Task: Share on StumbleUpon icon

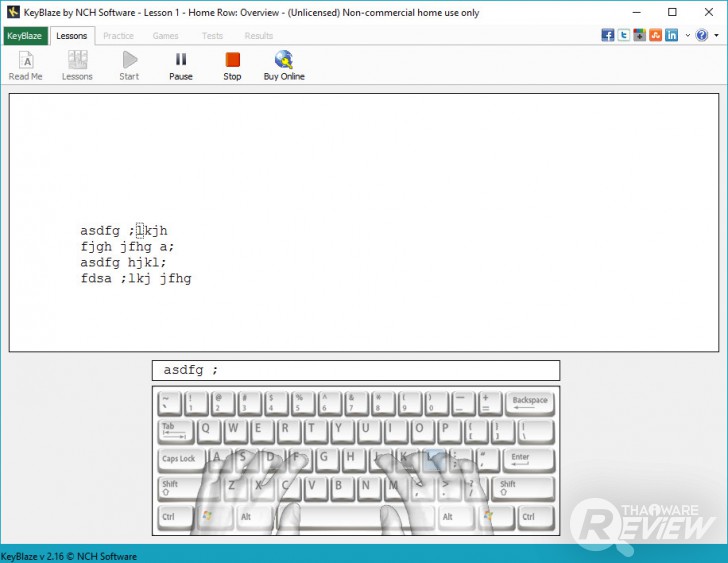Action: (x=655, y=35)
